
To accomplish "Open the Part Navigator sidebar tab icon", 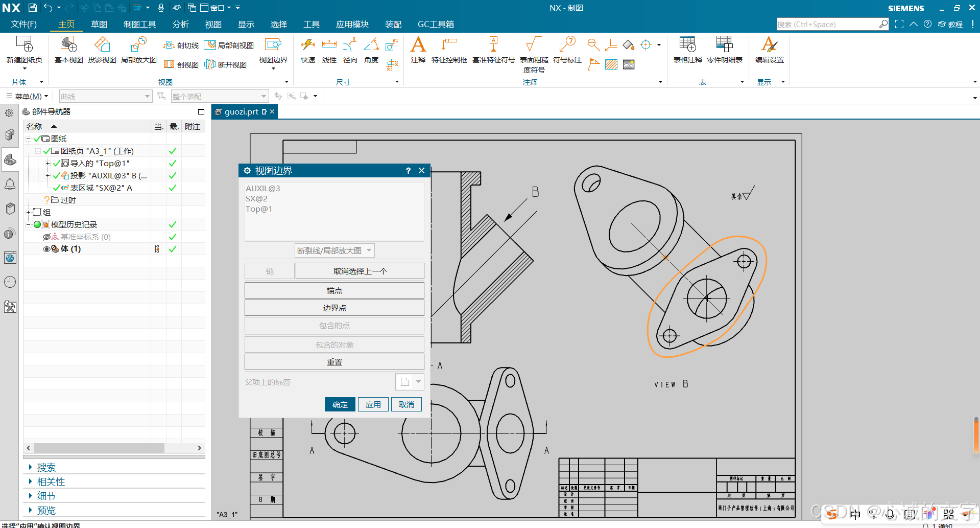I will 10,160.
